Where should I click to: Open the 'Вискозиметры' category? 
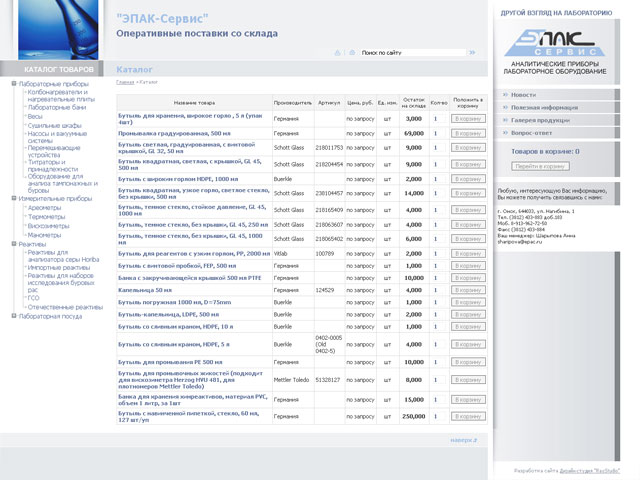(x=49, y=226)
